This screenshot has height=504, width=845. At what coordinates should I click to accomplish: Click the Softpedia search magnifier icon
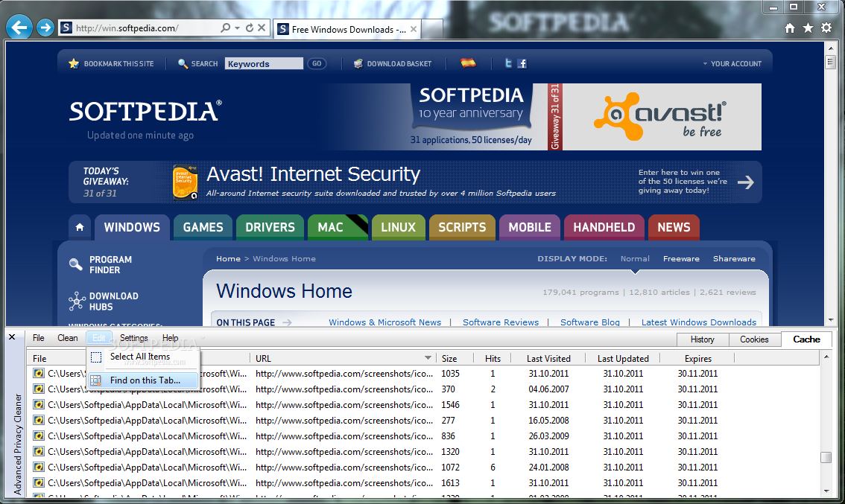pos(183,63)
